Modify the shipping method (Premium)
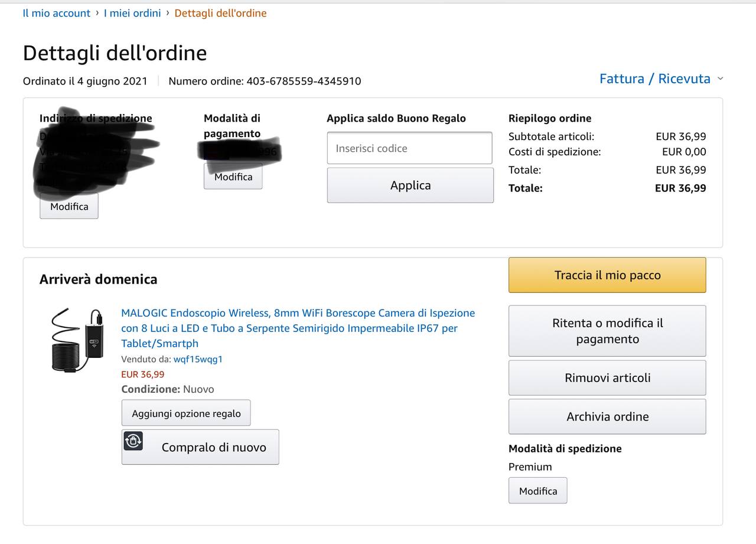This screenshot has height=544, width=756. (x=537, y=491)
